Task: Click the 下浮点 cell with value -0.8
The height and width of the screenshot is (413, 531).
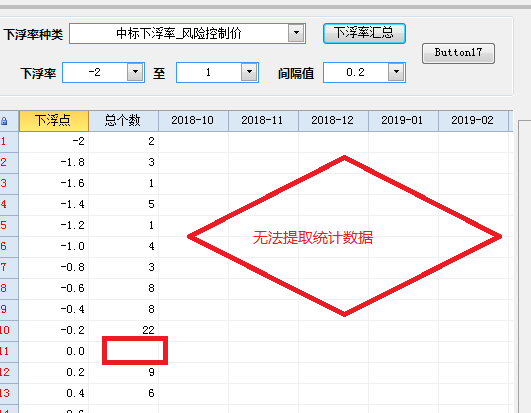Action: pos(54,267)
